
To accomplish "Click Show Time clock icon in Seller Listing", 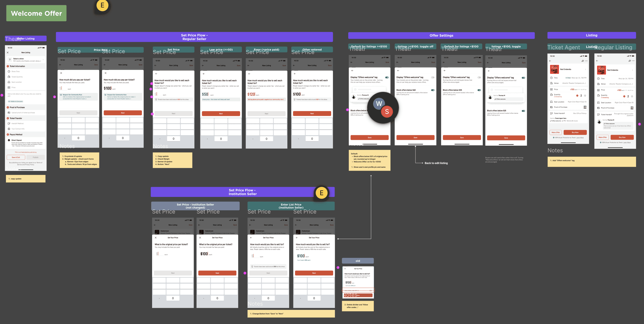I will tap(9, 72).
